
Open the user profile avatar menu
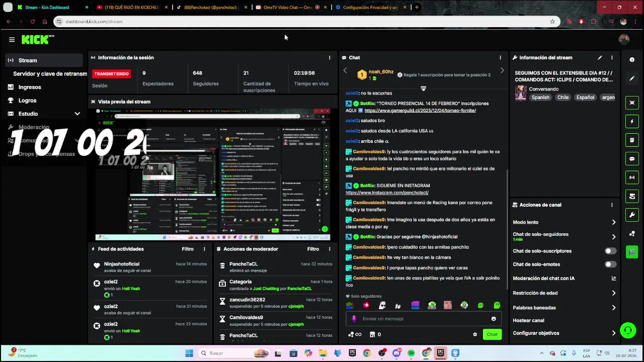pos(624,39)
